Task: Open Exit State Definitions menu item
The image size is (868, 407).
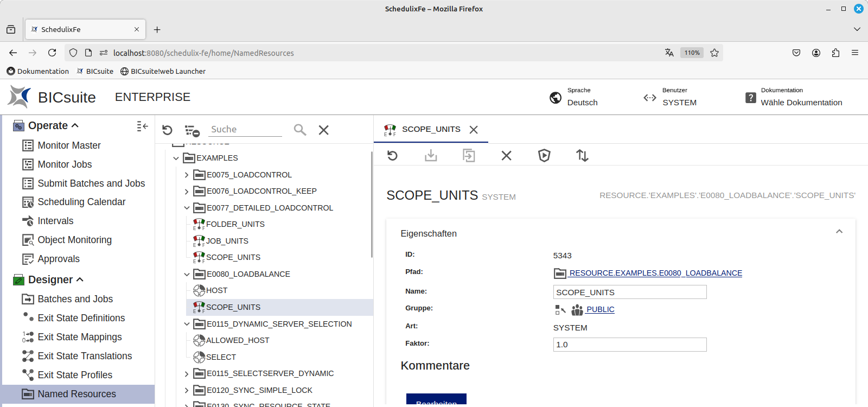Action: pos(81,318)
